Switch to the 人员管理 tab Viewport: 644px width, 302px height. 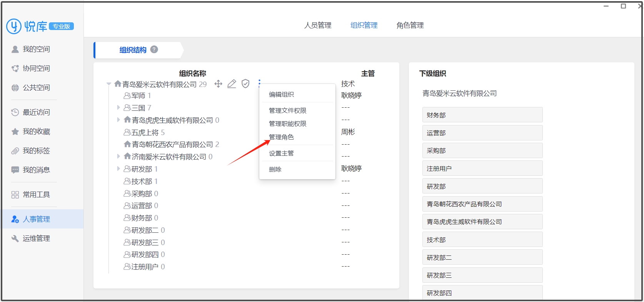pyautogui.click(x=318, y=25)
